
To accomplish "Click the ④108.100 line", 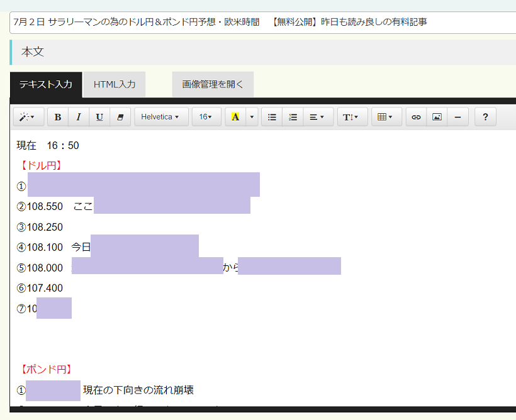I will pyautogui.click(x=53, y=247).
